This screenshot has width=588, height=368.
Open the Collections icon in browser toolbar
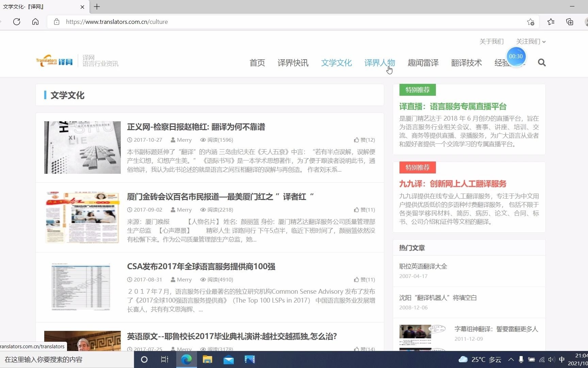[x=570, y=22]
